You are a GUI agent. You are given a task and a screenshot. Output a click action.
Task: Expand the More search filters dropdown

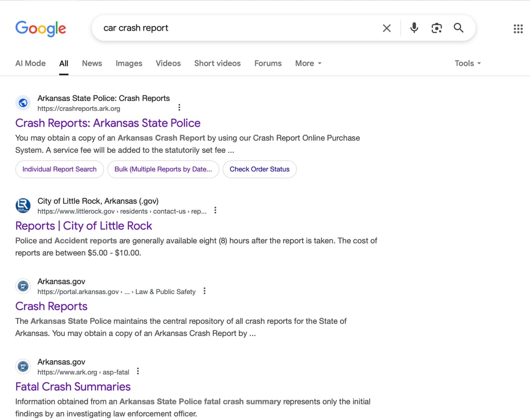308,63
